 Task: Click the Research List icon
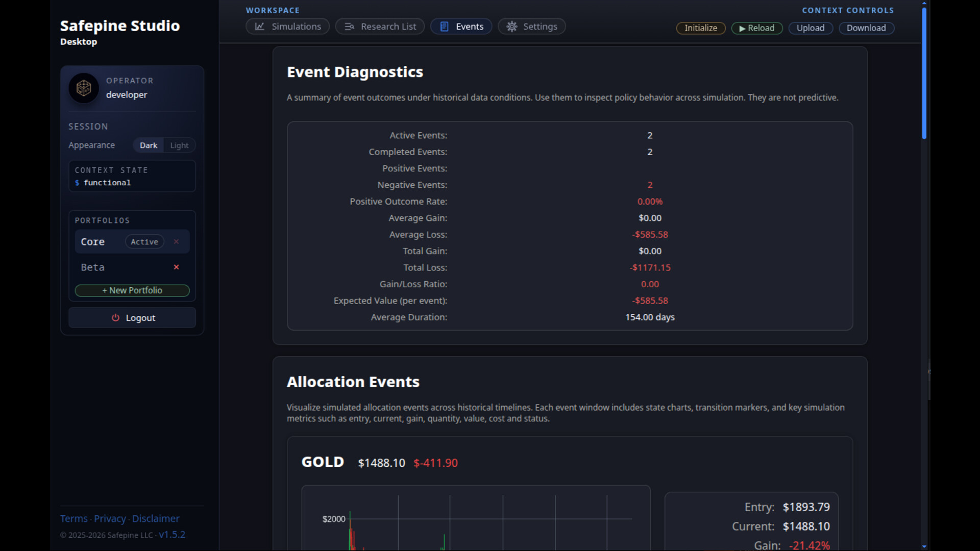[x=349, y=27]
